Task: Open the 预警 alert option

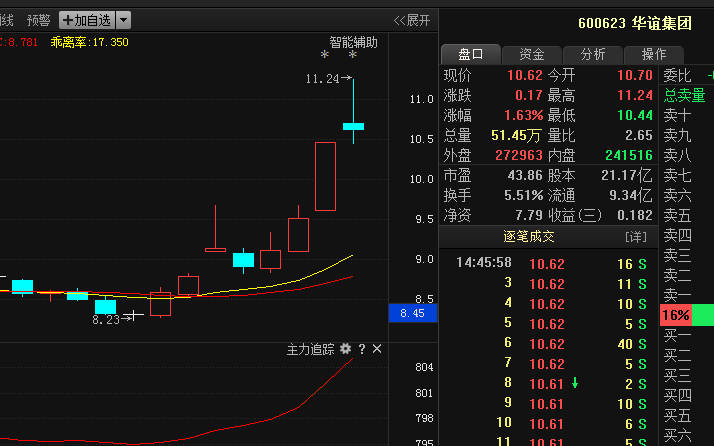Action: click(x=39, y=21)
